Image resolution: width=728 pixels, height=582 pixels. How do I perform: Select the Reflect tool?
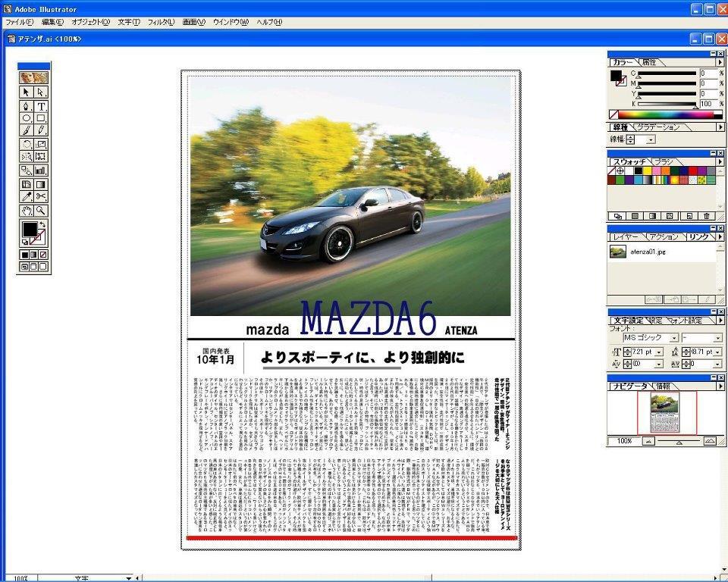(x=27, y=156)
